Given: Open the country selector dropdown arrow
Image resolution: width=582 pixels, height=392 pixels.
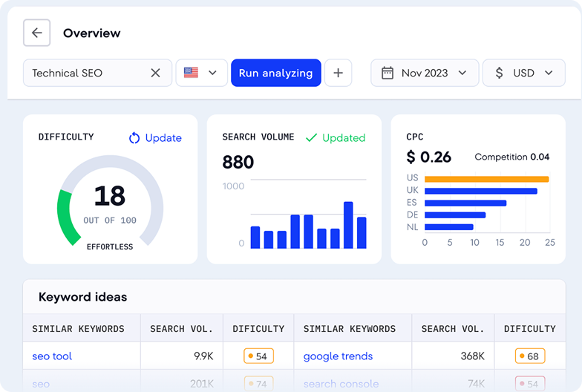Looking at the screenshot, I should coord(213,73).
